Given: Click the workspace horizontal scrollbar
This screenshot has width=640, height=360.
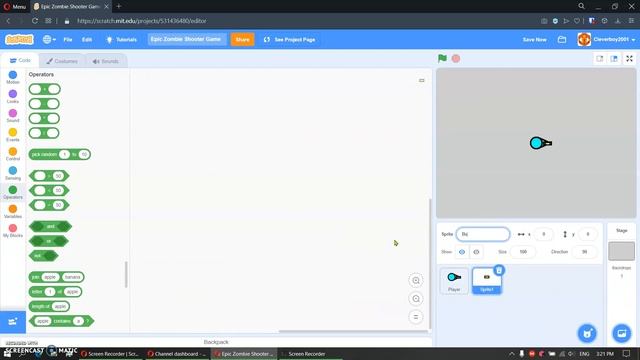Looking at the screenshot, I should [353, 331].
